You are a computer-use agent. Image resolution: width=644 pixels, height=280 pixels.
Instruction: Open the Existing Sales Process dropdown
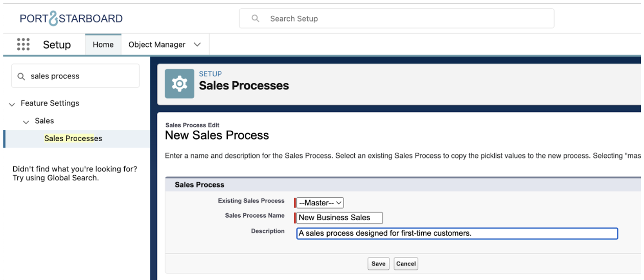[x=320, y=203]
